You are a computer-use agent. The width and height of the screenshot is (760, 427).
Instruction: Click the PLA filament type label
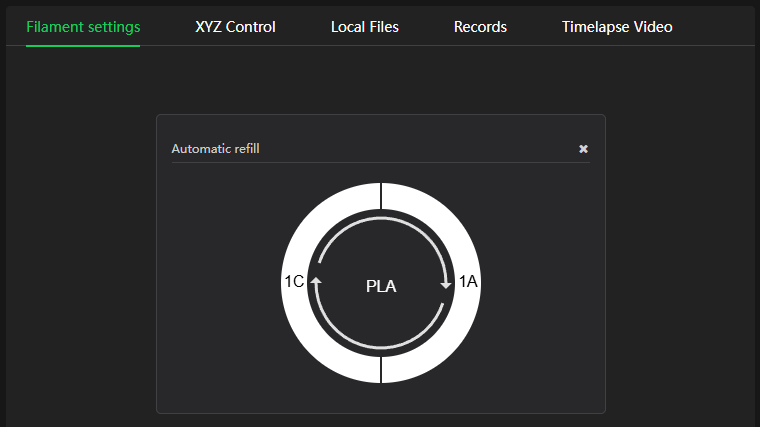pyautogui.click(x=381, y=286)
